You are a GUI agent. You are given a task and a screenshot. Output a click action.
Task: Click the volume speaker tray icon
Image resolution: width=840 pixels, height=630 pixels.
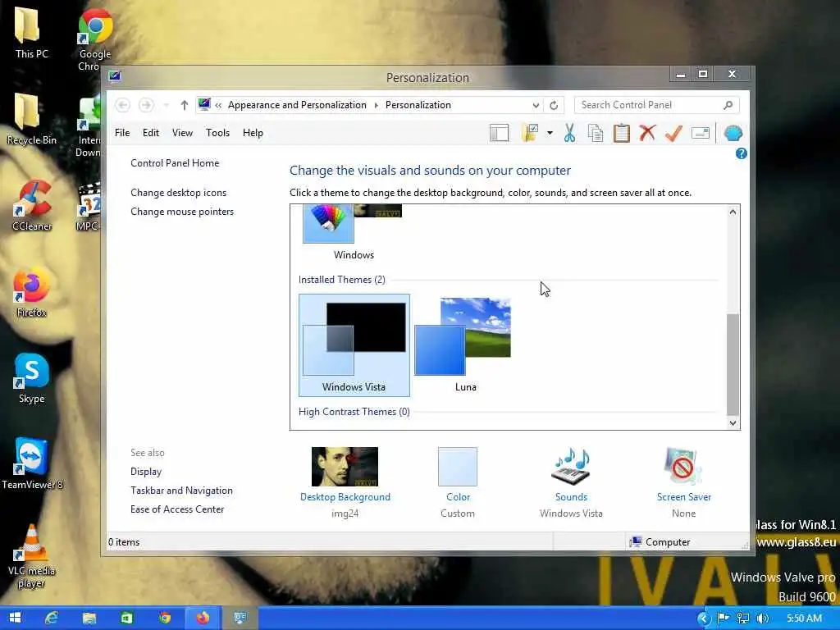click(763, 619)
